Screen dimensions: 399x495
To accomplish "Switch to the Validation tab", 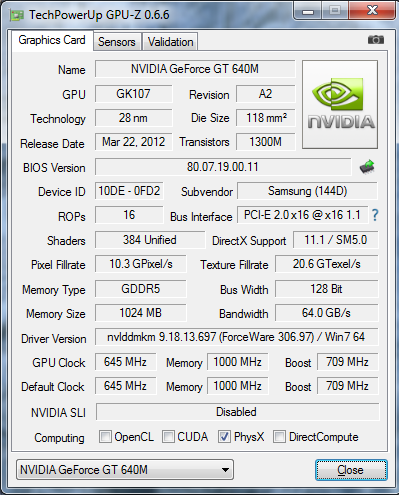I will pos(170,42).
